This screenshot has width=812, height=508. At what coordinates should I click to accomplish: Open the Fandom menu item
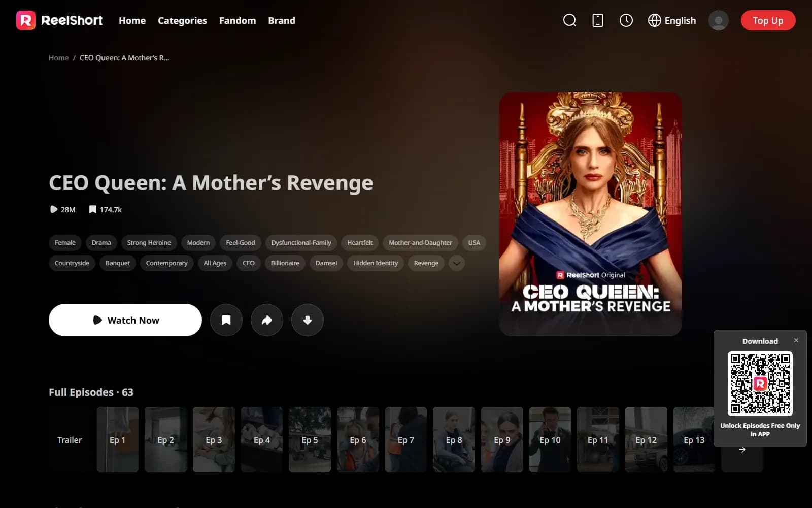tap(238, 20)
